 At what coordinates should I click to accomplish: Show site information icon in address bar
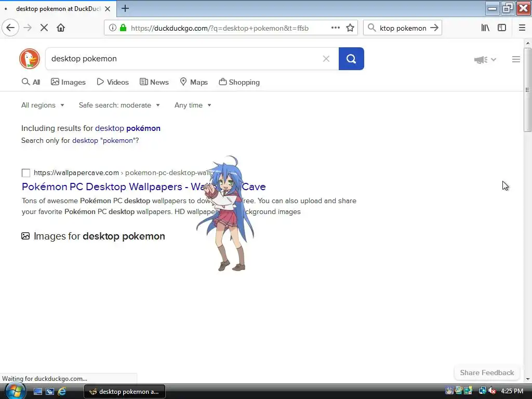[113, 28]
